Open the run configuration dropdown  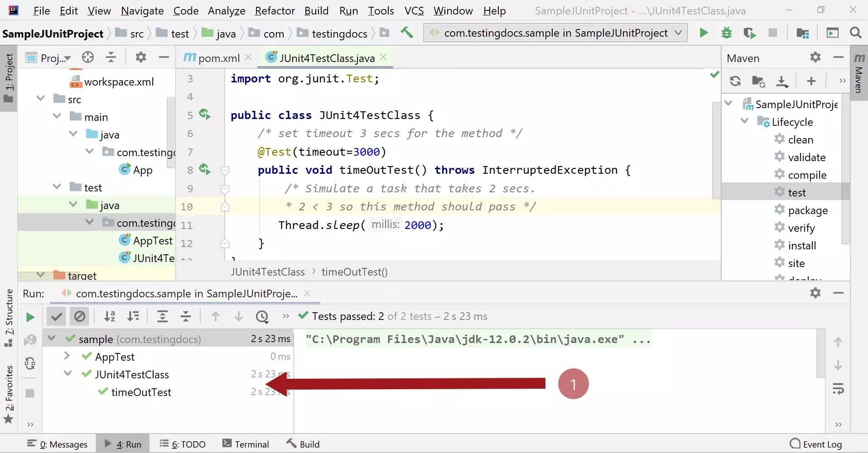(x=678, y=33)
